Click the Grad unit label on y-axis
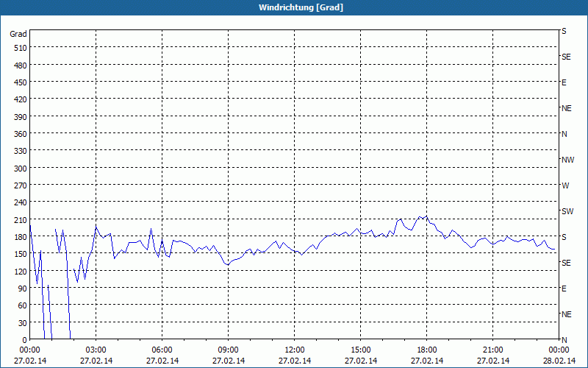 coord(18,34)
